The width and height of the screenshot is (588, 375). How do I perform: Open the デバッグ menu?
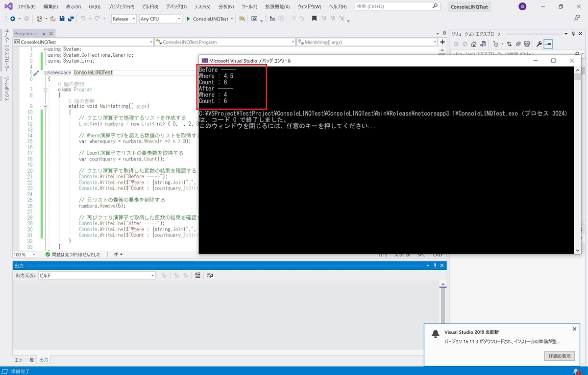175,6
